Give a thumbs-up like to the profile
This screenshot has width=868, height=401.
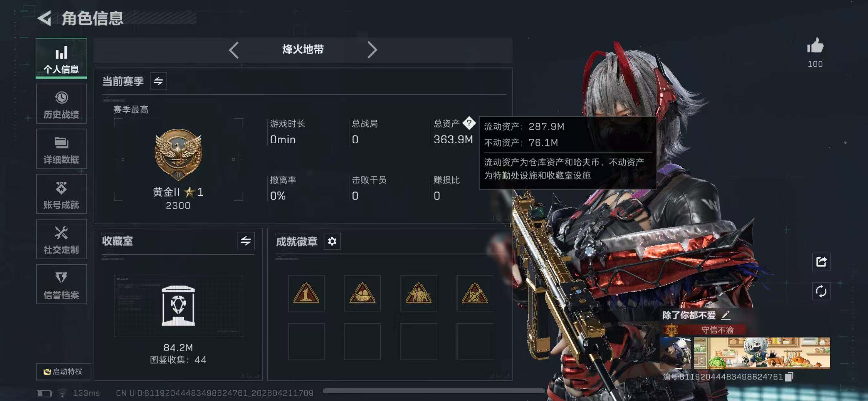coord(815,46)
